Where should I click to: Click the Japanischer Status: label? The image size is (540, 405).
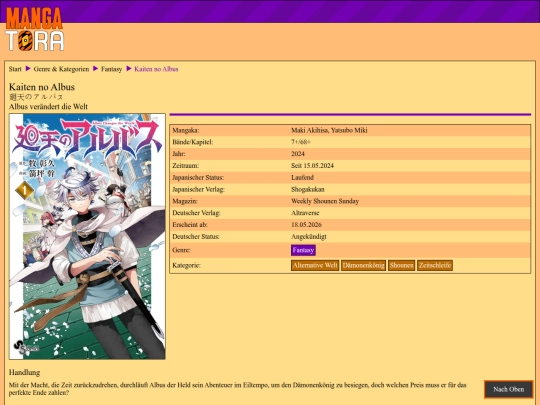(198, 177)
